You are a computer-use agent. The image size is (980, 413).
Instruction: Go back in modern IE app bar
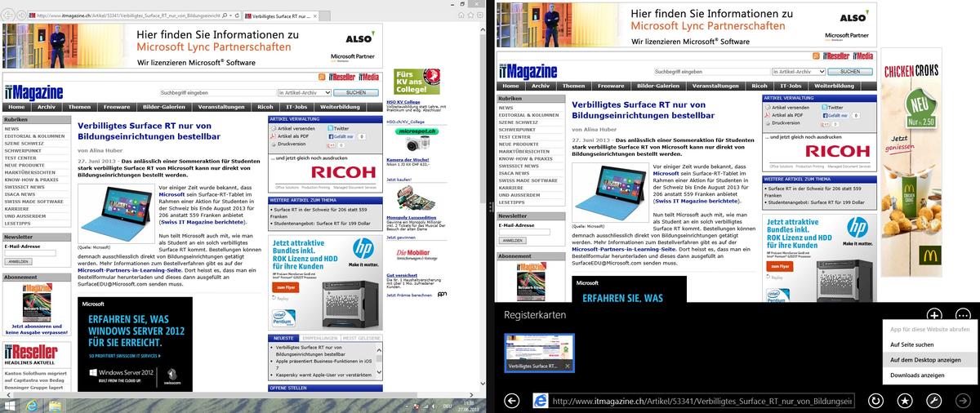512,401
